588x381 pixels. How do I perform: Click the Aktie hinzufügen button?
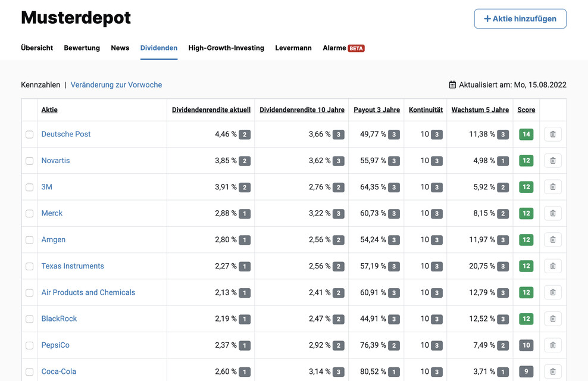(520, 18)
